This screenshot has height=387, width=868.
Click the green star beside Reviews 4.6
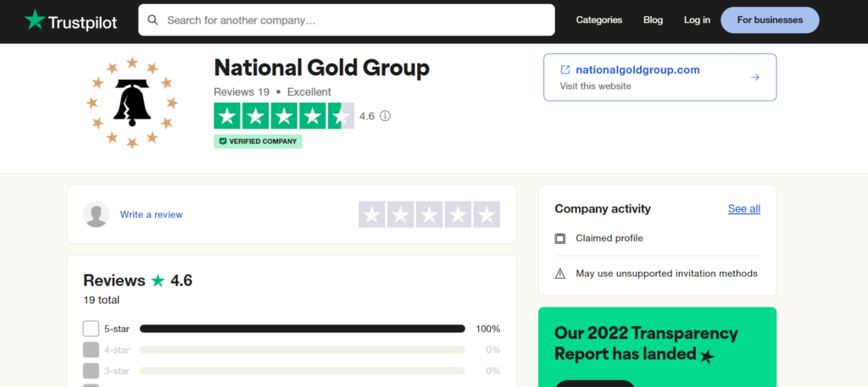159,281
